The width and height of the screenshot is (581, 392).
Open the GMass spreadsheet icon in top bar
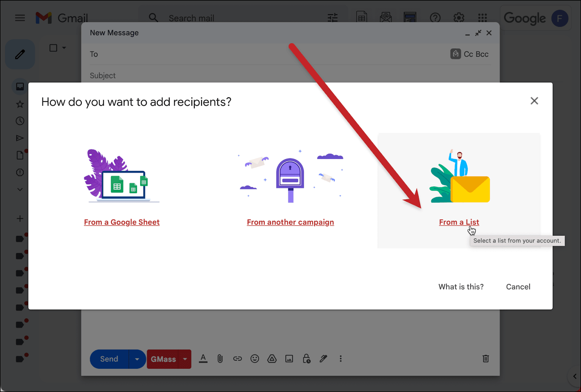pos(362,17)
